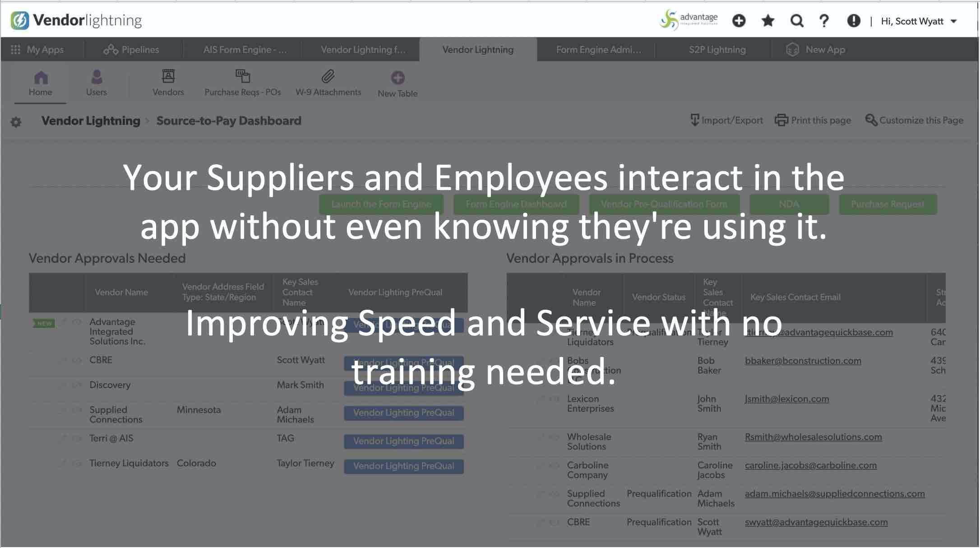Click Mark Smith contact name cell
Image resolution: width=980 pixels, height=548 pixels.
(x=300, y=385)
